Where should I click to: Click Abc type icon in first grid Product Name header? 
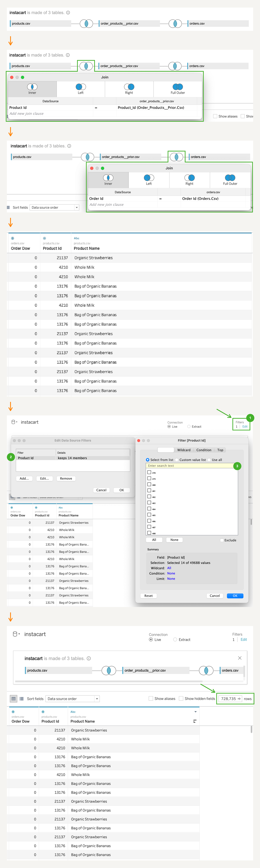click(77, 238)
